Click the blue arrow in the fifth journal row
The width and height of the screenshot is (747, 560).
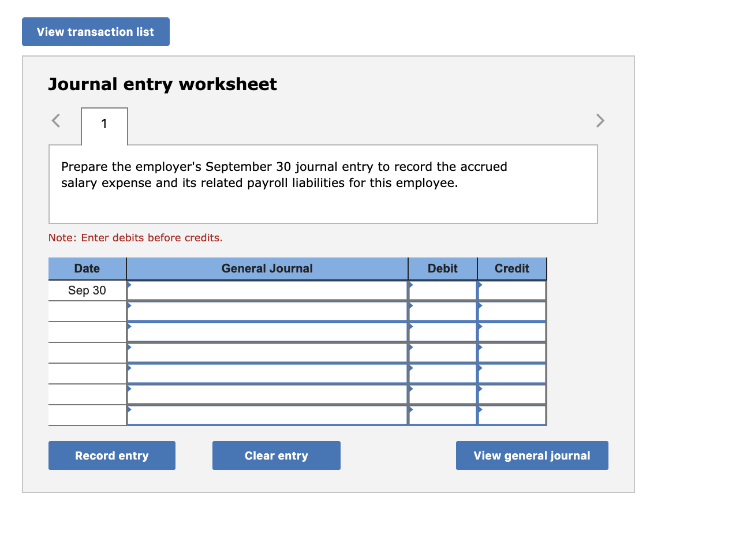[130, 367]
